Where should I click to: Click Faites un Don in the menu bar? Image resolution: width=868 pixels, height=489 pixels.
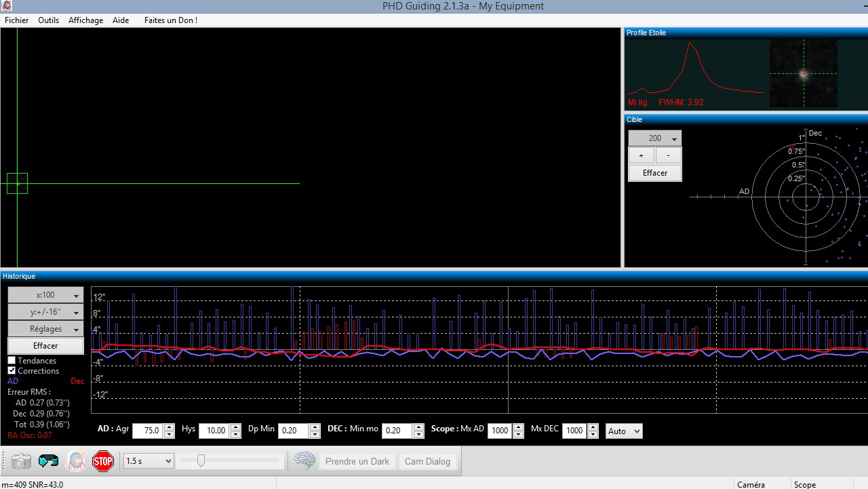pyautogui.click(x=170, y=20)
